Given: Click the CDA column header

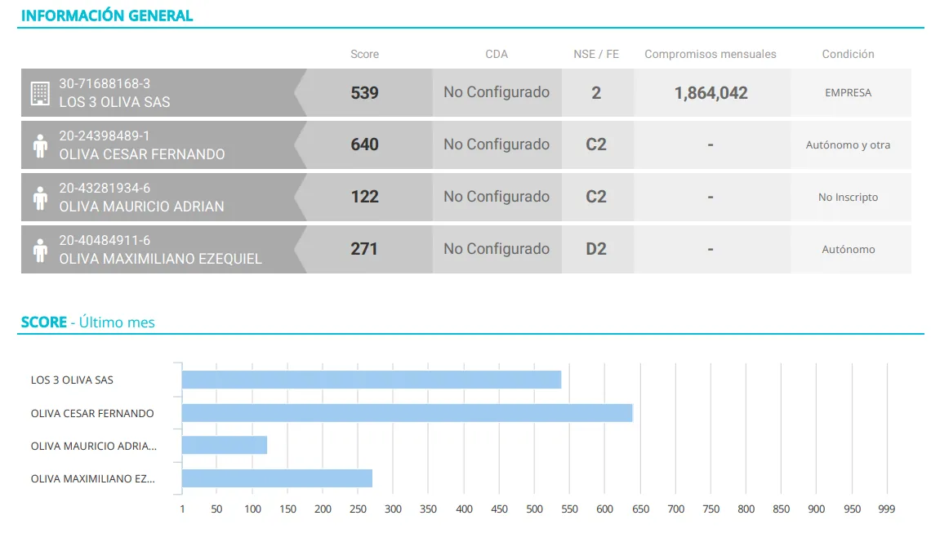Looking at the screenshot, I should 497,54.
